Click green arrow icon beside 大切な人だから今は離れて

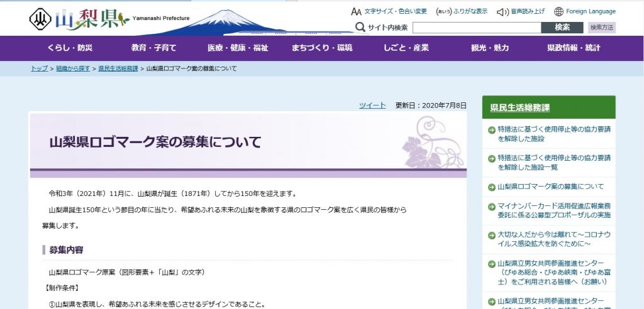pyautogui.click(x=491, y=236)
